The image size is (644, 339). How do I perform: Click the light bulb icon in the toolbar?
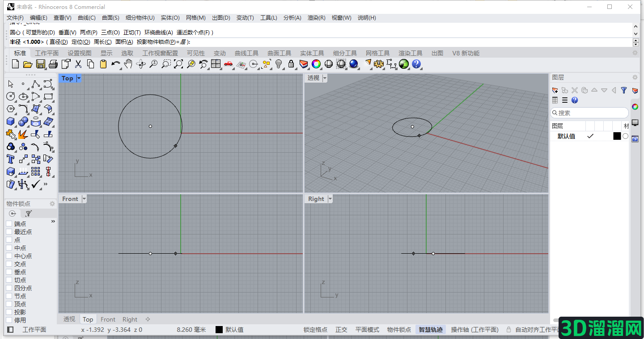[279, 64]
